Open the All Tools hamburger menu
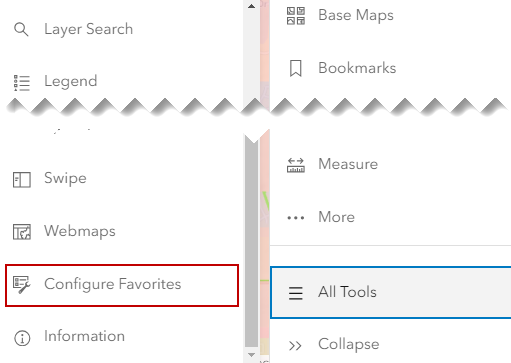Screen dimensions: 511x363 pos(296,293)
